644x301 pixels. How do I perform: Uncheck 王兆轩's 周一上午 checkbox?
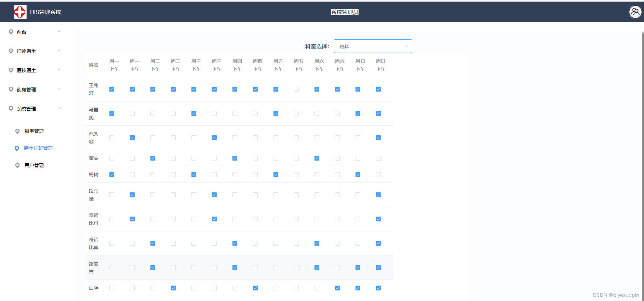point(112,89)
